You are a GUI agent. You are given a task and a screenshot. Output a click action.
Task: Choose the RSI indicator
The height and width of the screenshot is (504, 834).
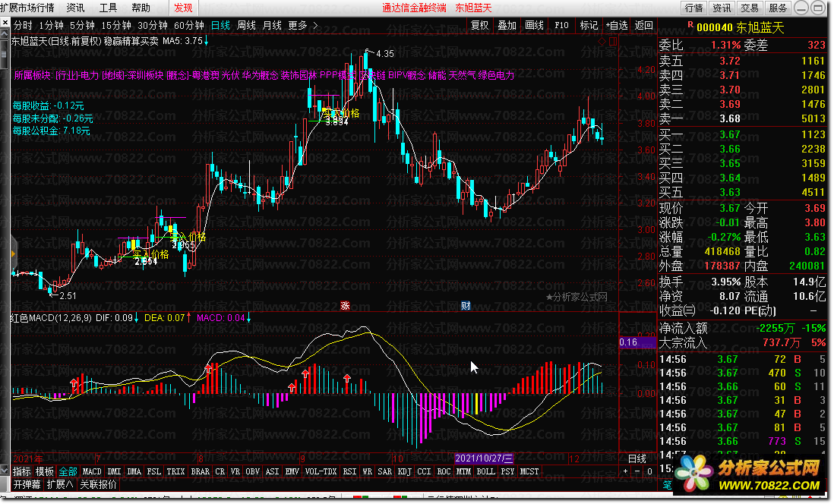(x=349, y=471)
